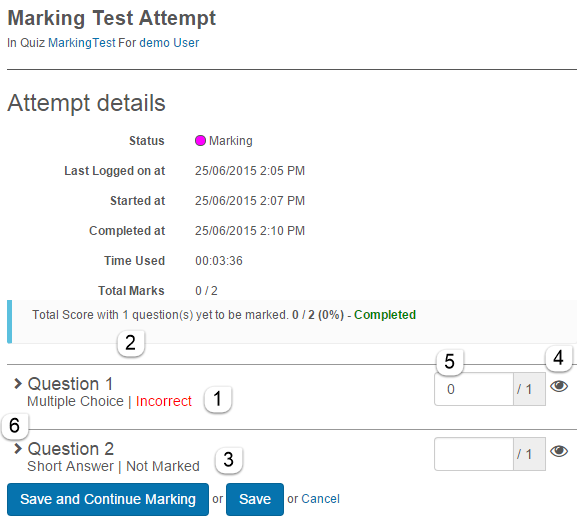577x522 pixels.
Task: Click Save and Continue Marking button
Action: click(108, 499)
